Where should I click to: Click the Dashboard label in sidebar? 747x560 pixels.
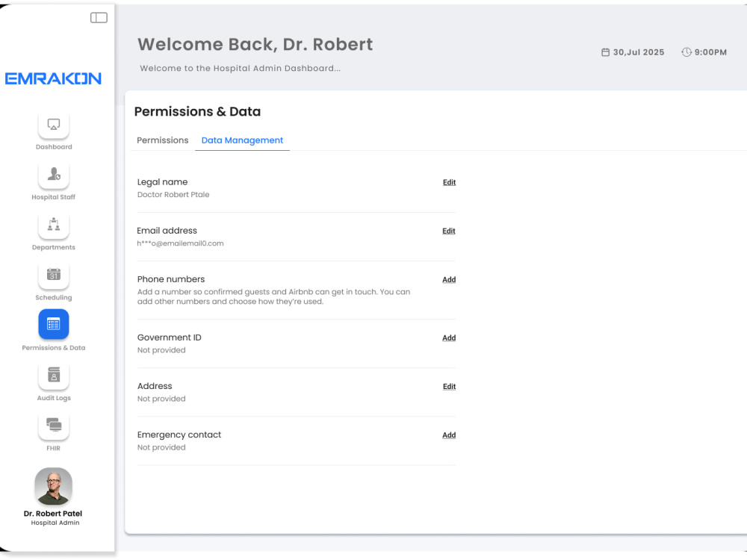point(54,146)
